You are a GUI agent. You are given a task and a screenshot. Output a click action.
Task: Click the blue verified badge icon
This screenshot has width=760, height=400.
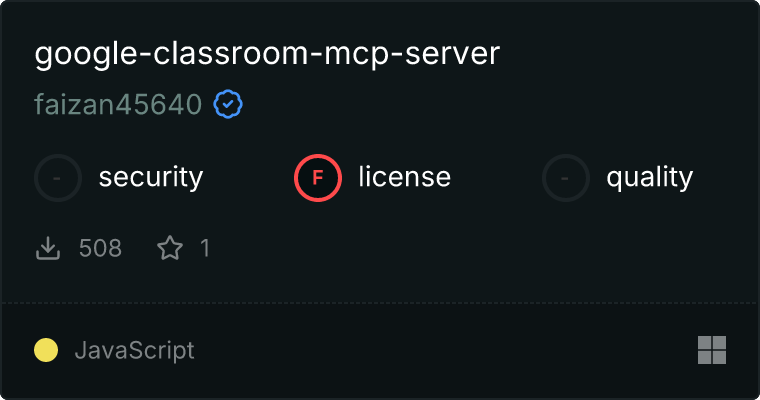pos(228,104)
